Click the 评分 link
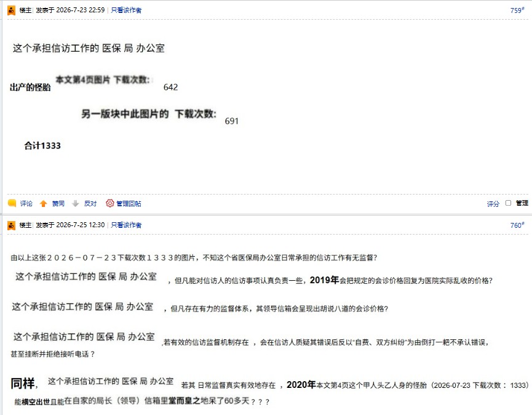This screenshot has height=415, width=532. (x=493, y=204)
